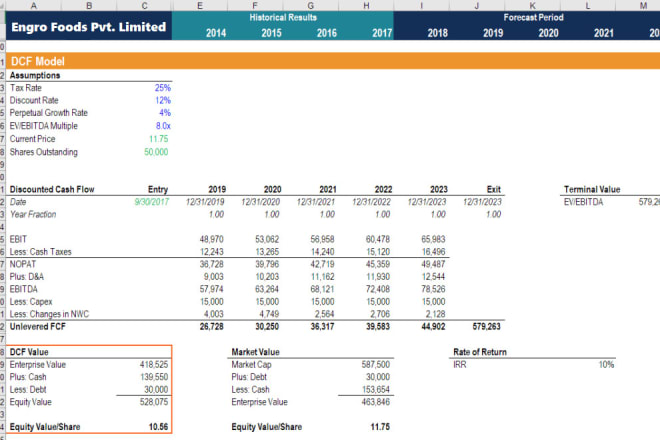Viewport: 660px width, 440px height.
Task: Click the Less: Capex row label
Action: 31,302
